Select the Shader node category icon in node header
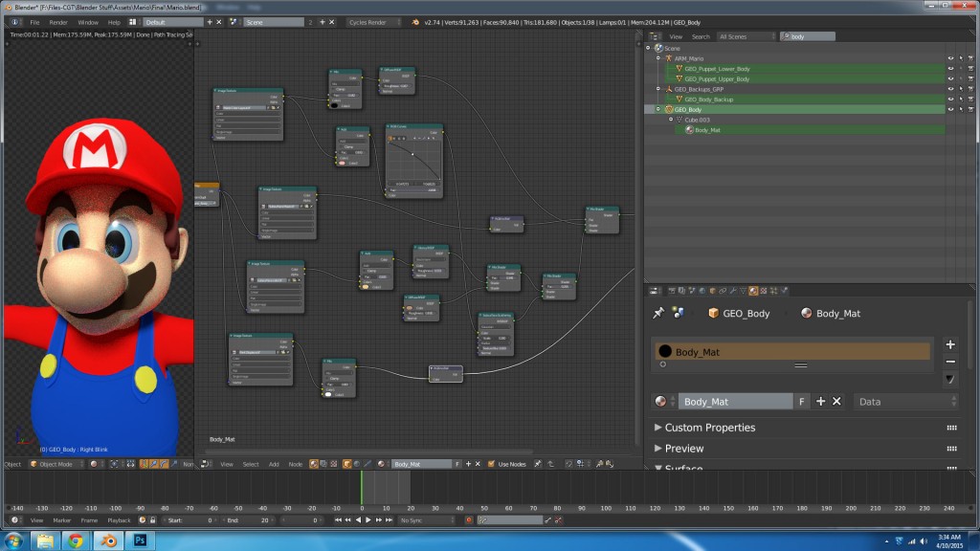The width and height of the screenshot is (980, 551). coord(312,464)
